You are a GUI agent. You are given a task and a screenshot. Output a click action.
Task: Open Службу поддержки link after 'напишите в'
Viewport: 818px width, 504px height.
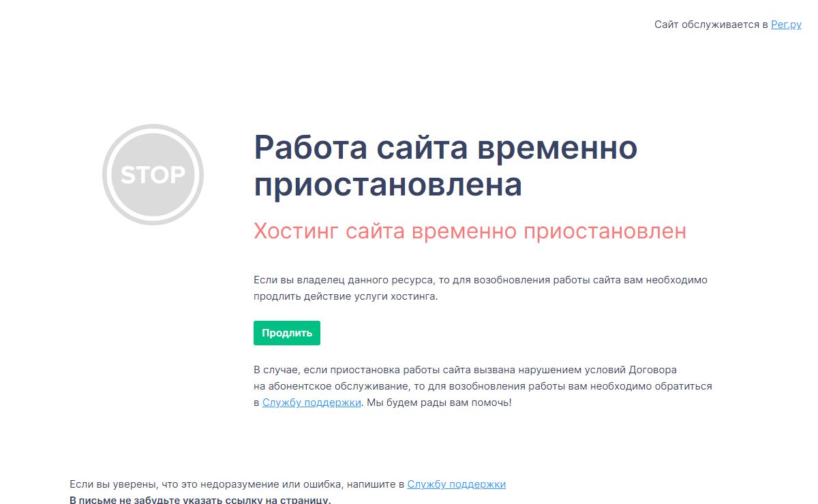coord(457,484)
